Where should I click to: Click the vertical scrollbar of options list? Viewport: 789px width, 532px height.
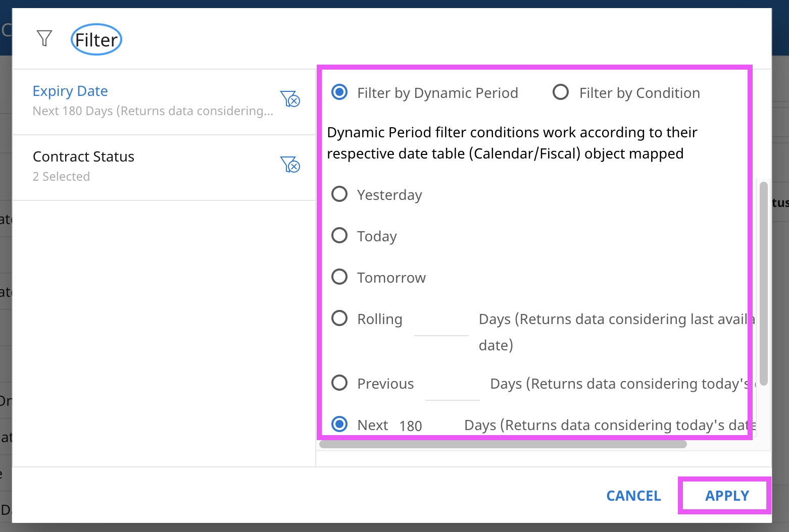(x=763, y=283)
